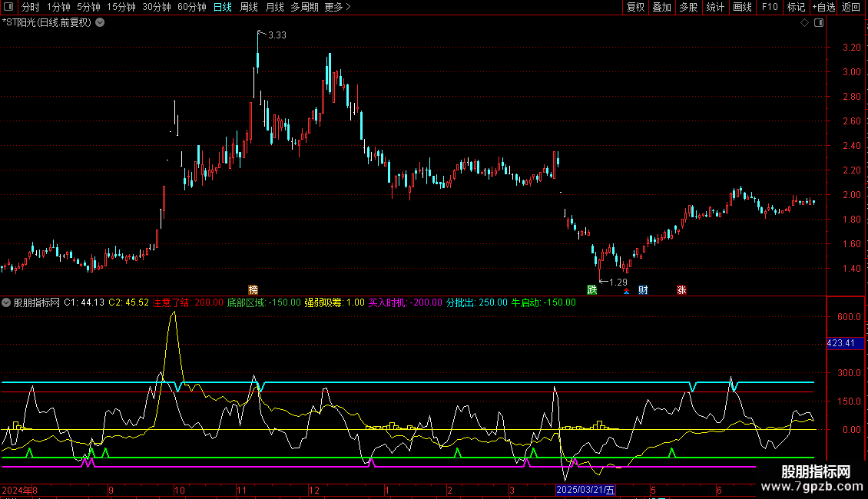Open the indicator panel dropdown icon
Image resolution: width=868 pixels, height=499 pixels.
tap(6, 302)
